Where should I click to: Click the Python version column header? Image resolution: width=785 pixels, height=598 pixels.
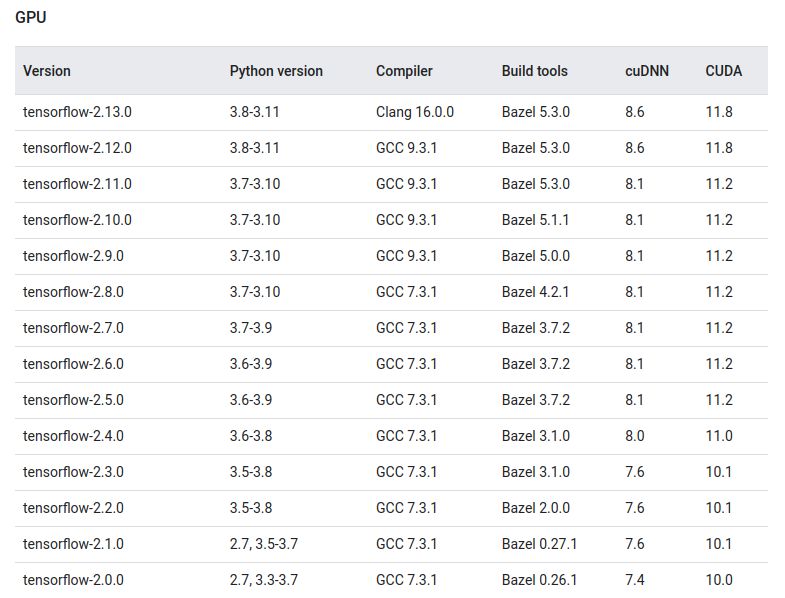pyautogui.click(x=276, y=71)
